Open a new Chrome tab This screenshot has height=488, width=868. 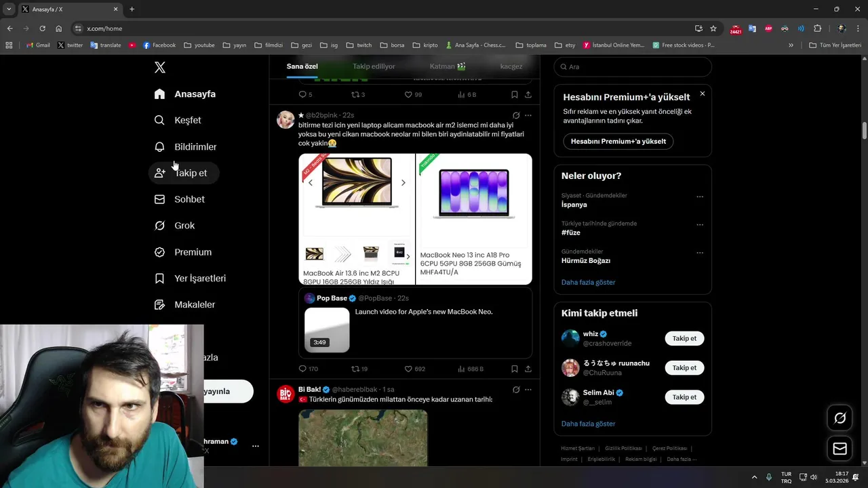click(x=132, y=9)
